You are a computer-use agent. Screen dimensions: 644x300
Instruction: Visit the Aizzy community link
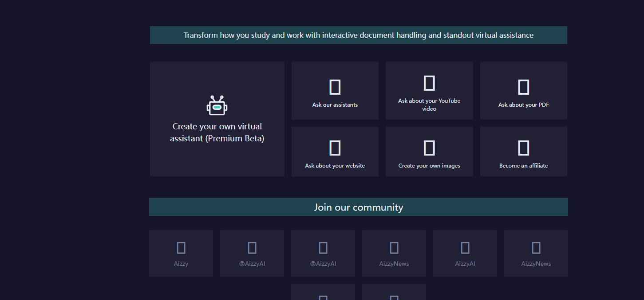coord(181,253)
